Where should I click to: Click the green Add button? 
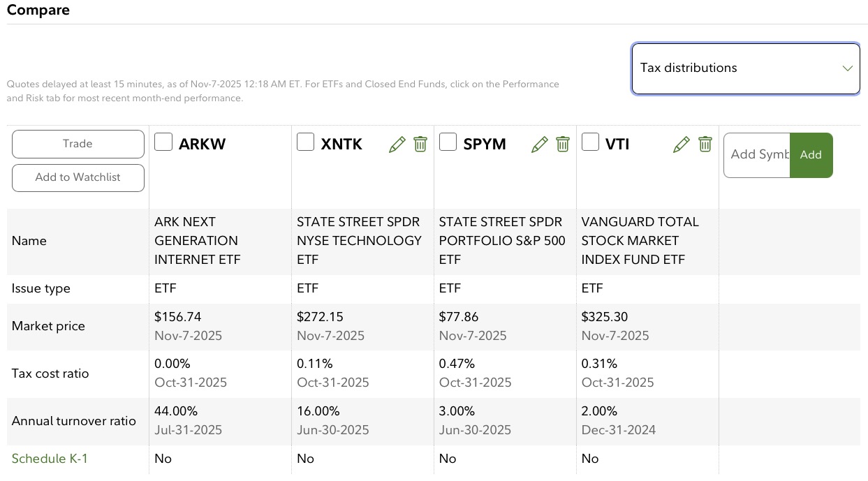point(811,155)
